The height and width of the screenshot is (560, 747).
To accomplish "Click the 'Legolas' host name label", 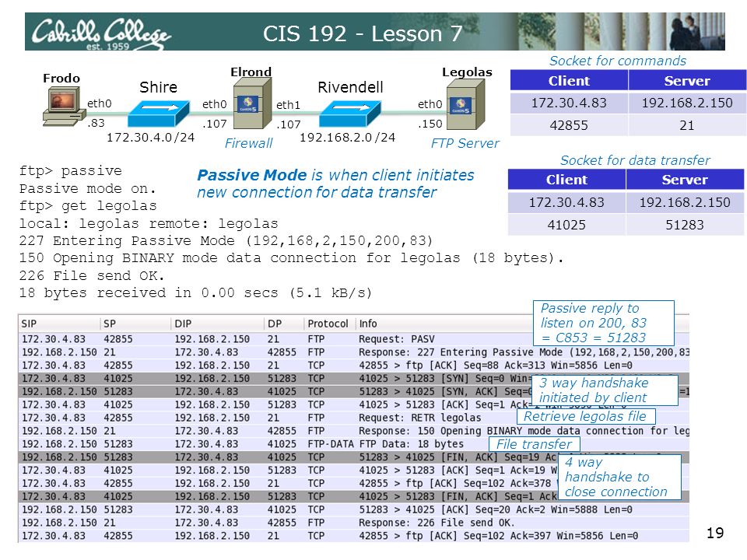I will pyautogui.click(x=467, y=72).
